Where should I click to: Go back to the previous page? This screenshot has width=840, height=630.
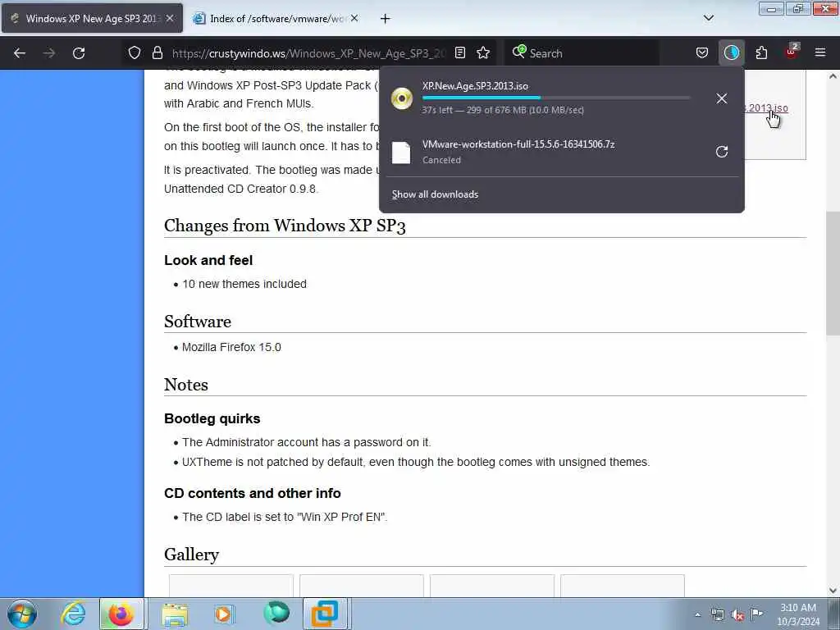coord(20,53)
